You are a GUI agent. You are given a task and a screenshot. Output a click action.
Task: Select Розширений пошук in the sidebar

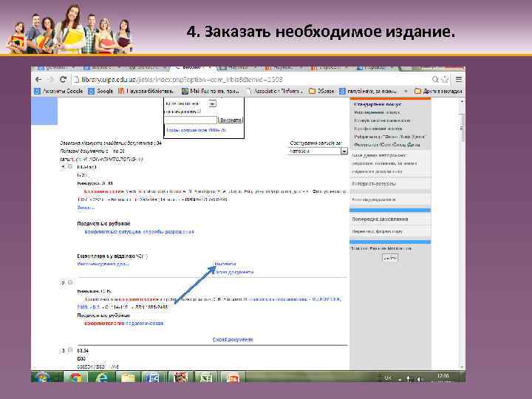(378, 112)
